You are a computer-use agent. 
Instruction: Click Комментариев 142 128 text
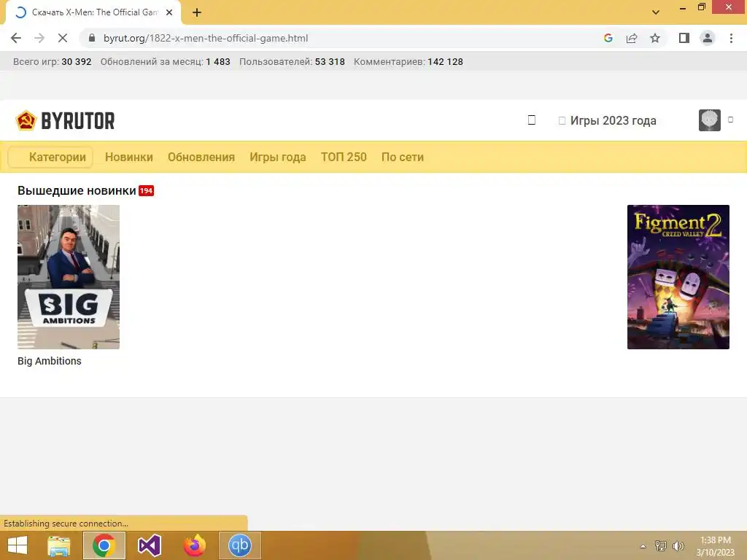tap(409, 62)
